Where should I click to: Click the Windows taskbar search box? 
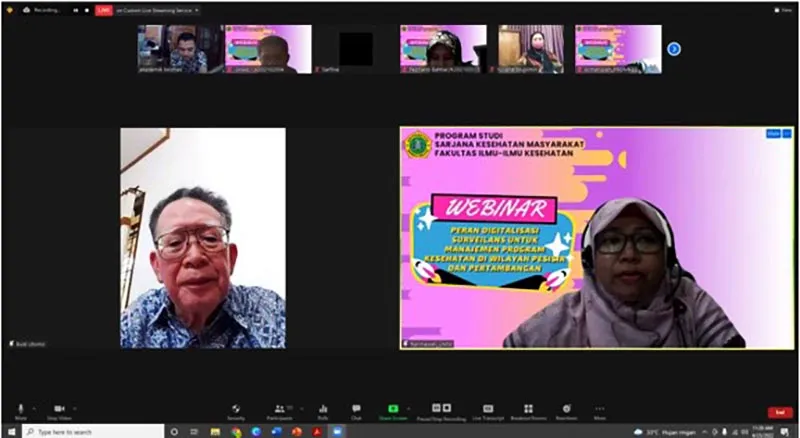[90, 431]
